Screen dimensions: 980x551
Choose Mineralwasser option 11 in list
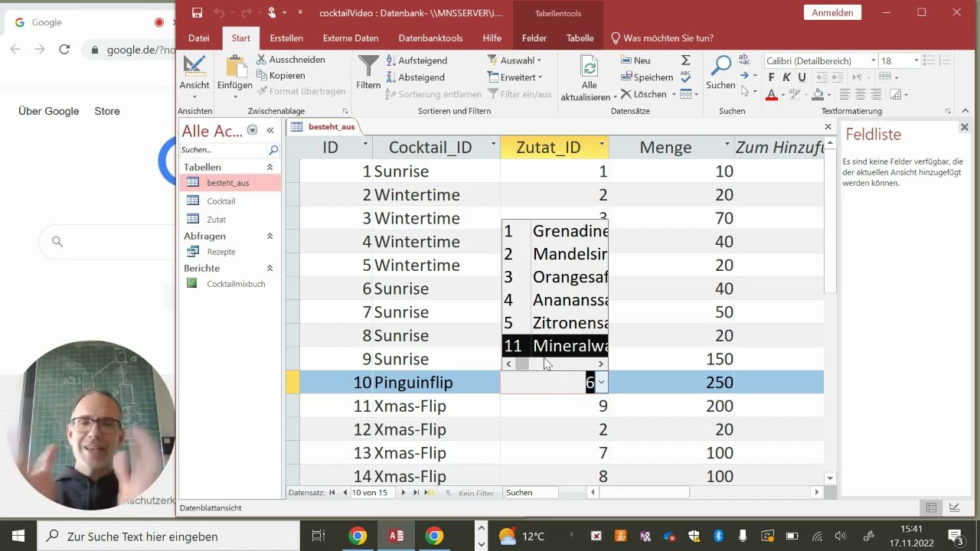point(555,346)
